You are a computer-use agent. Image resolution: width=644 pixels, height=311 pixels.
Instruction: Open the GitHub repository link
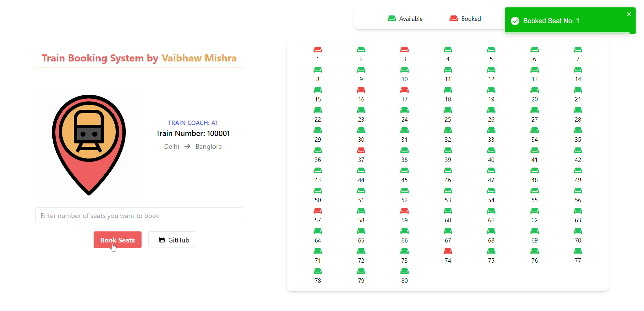172,240
